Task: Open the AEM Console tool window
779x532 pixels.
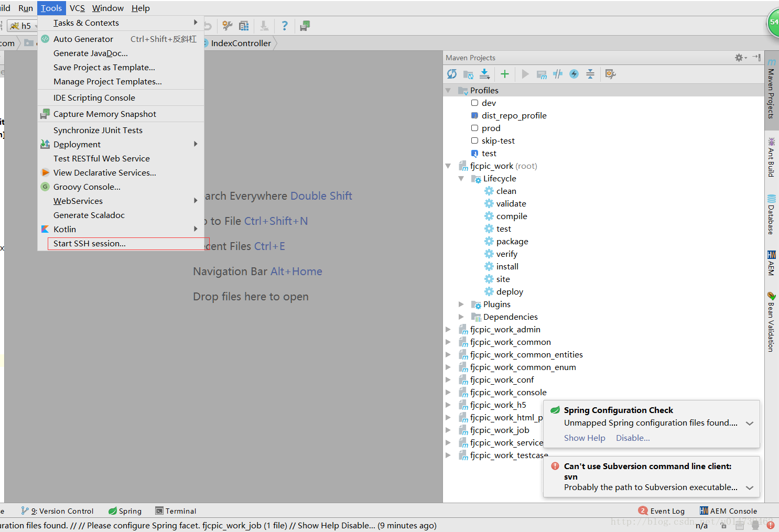Action: click(x=728, y=511)
